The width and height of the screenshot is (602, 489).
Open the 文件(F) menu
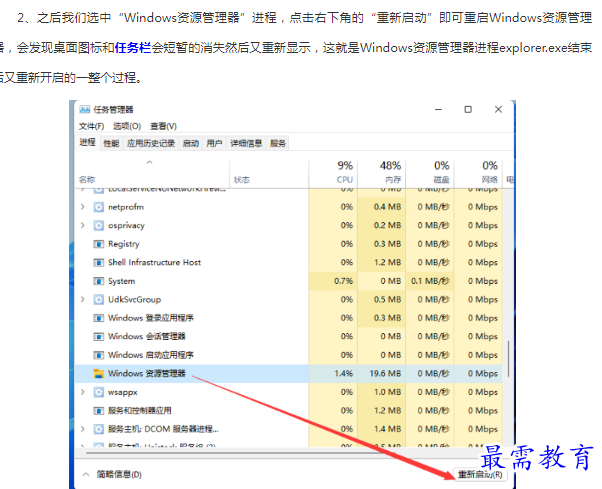(91, 126)
